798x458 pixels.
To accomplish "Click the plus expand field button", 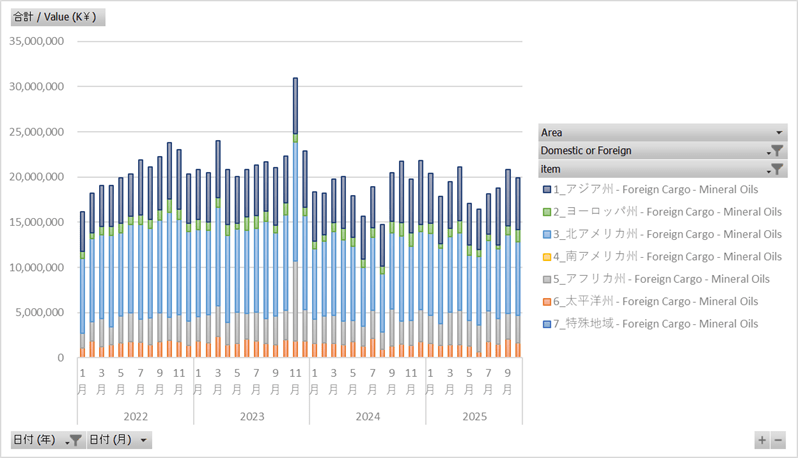I will coord(762,440).
